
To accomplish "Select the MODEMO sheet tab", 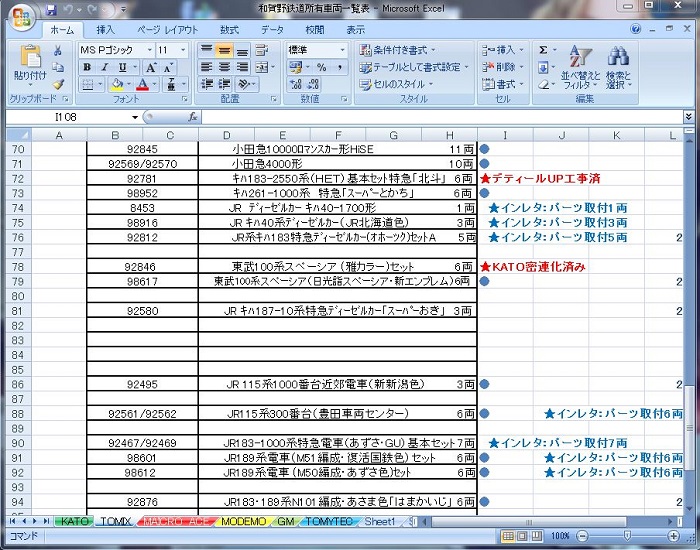I will [243, 521].
